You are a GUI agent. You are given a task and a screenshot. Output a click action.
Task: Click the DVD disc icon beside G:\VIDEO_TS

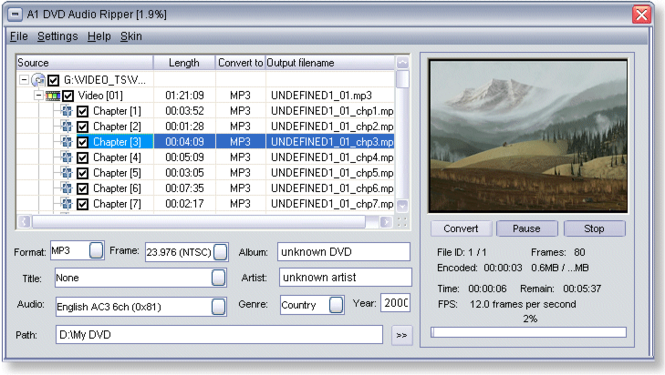pyautogui.click(x=39, y=80)
